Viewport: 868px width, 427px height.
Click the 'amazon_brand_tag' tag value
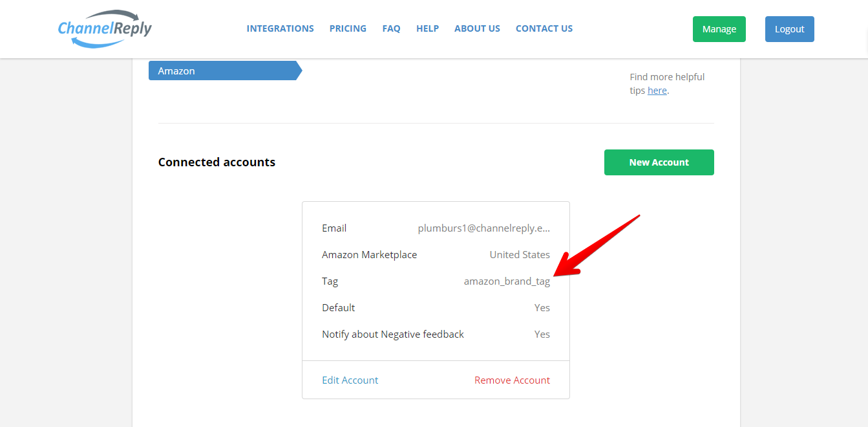(x=507, y=281)
